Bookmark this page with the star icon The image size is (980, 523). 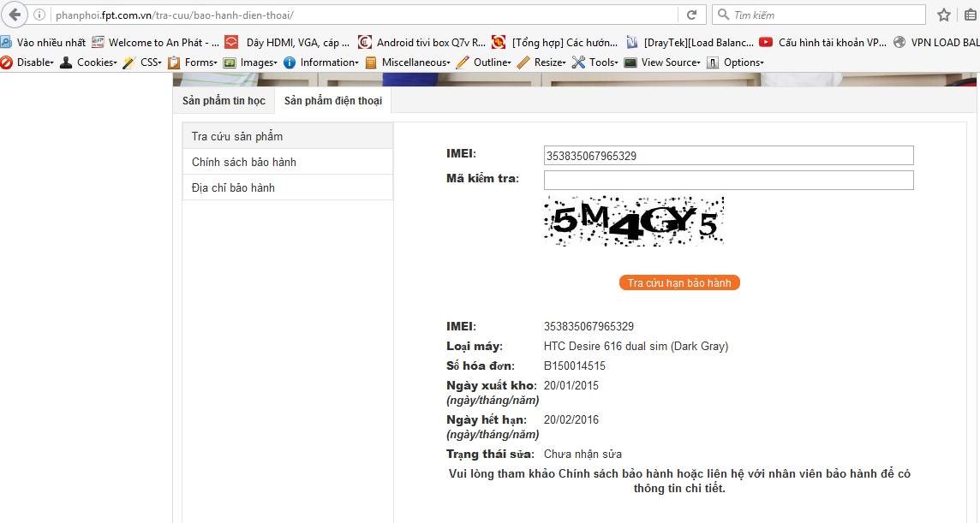point(944,15)
